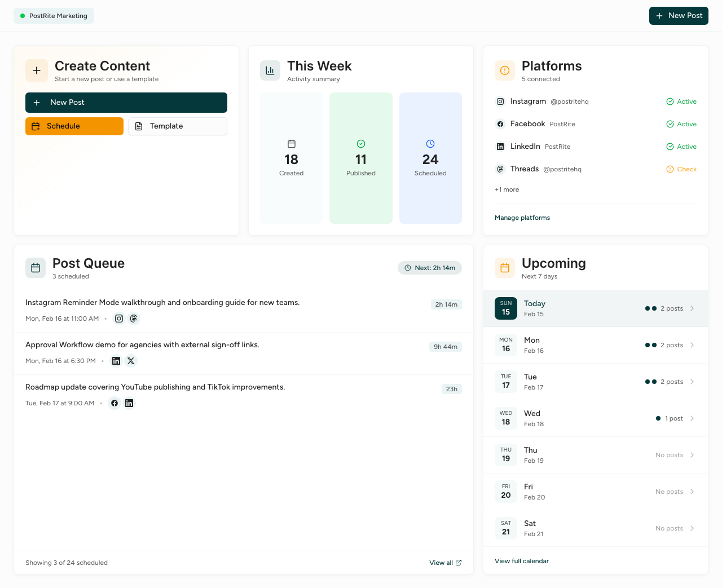Click View full calendar
Screen dimensions: 722x588
521,561
